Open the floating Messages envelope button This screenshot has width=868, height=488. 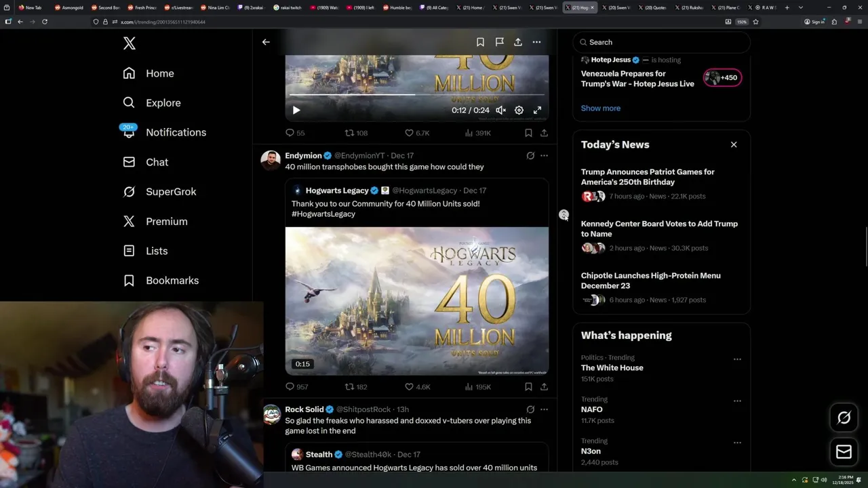[x=844, y=452]
